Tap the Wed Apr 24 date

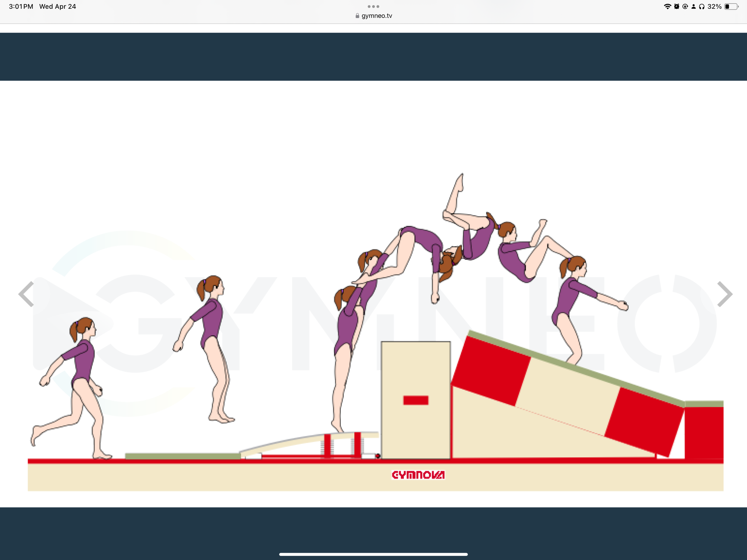tap(57, 6)
